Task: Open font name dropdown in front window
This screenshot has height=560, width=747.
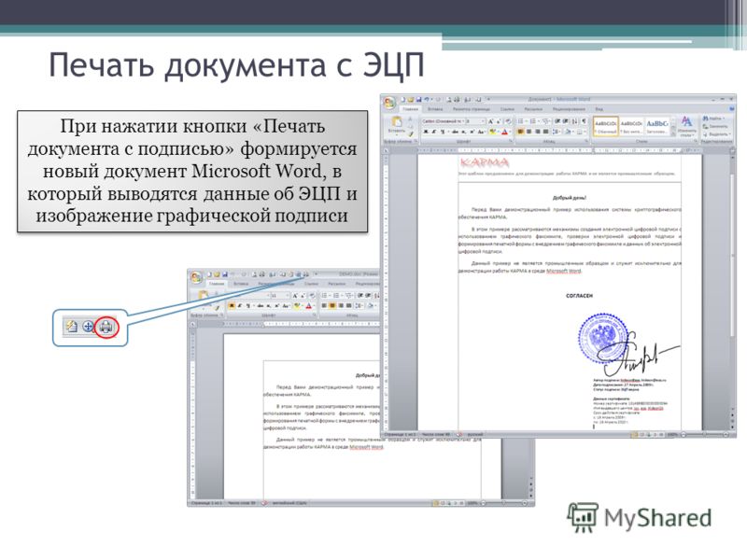Action: tap(463, 121)
